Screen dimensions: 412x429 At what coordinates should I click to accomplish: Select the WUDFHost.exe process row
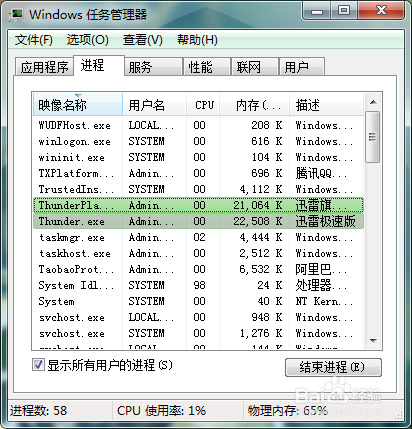pos(198,125)
